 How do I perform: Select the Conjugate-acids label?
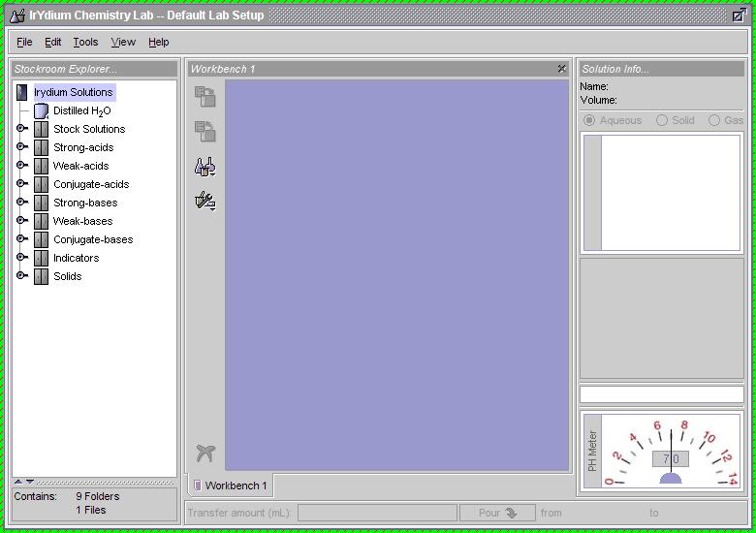click(x=91, y=184)
